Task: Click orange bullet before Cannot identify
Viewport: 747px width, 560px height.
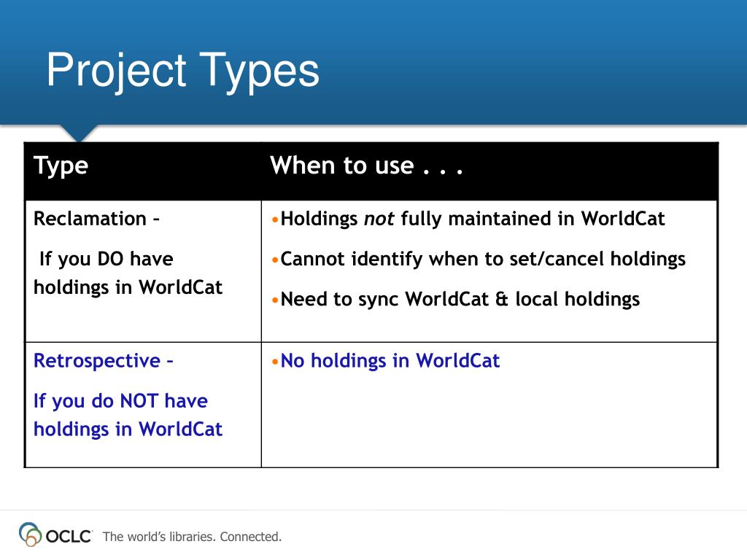Action: click(275, 260)
